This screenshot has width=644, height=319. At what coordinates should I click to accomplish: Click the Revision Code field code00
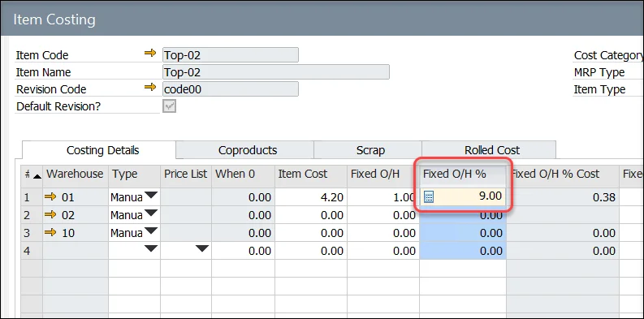pyautogui.click(x=231, y=89)
